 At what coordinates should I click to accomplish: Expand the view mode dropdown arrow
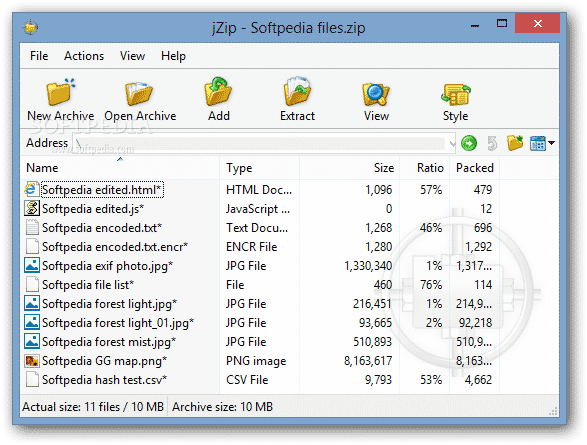[551, 143]
